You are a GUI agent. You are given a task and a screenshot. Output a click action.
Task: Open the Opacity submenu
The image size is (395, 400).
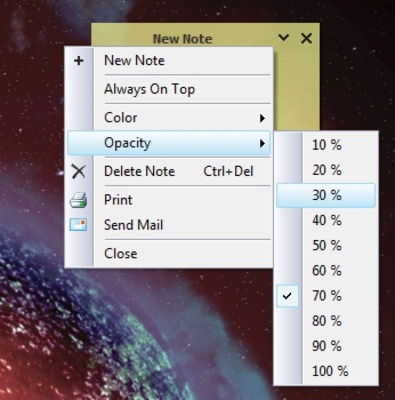169,143
